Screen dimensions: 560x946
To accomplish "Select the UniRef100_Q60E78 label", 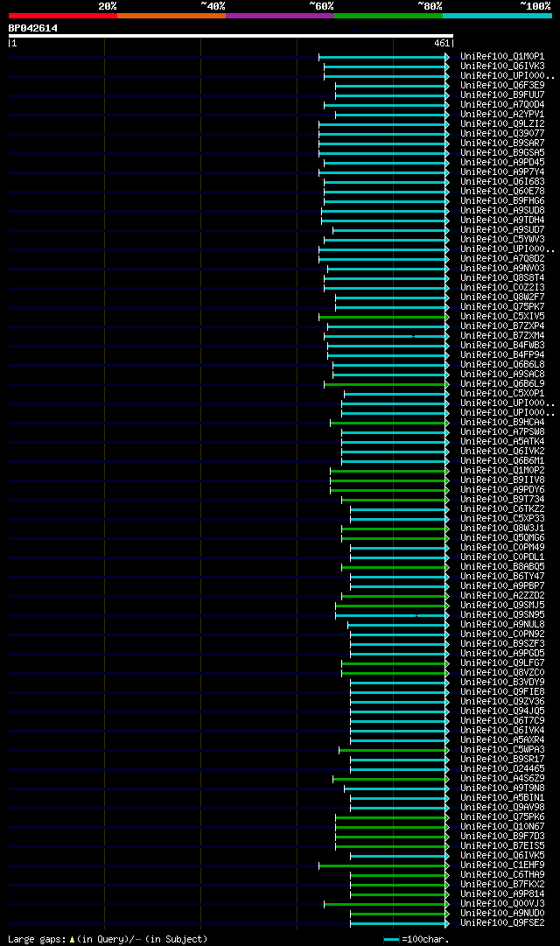I will 502,192.
